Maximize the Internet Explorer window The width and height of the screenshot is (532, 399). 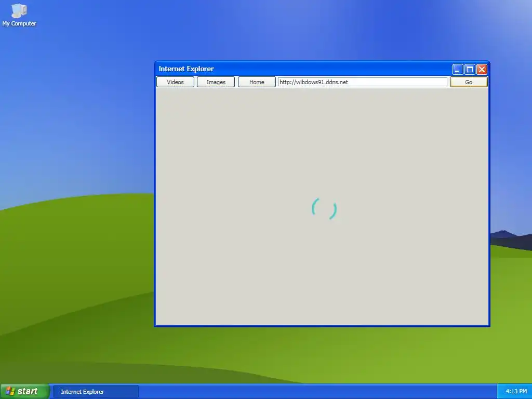470,69
